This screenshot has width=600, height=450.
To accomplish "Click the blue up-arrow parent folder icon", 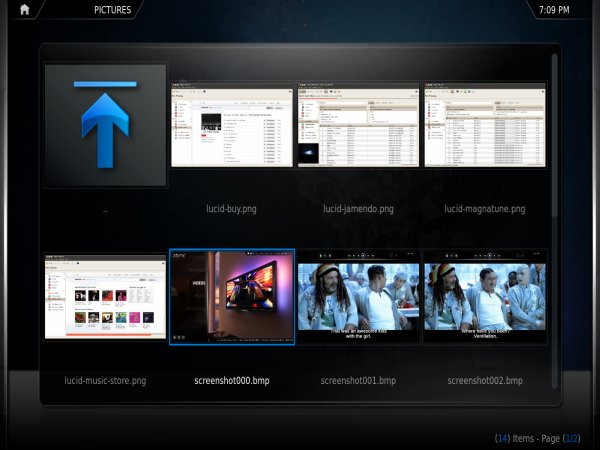I will [105, 125].
